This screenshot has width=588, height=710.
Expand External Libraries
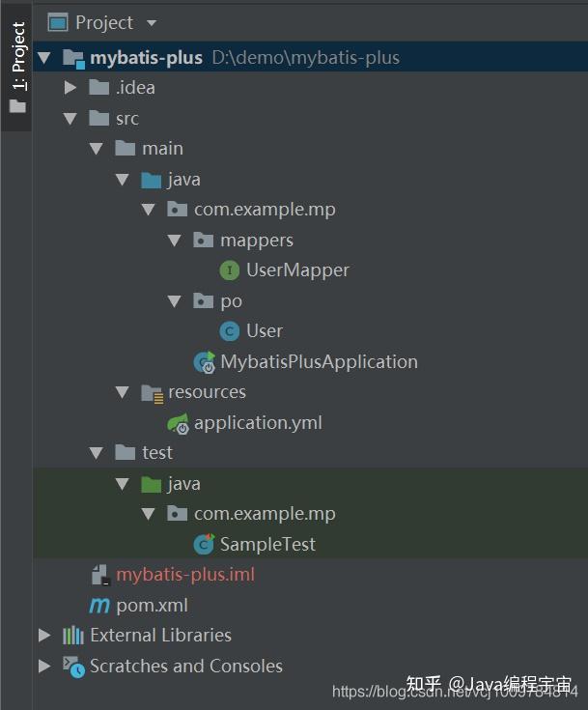coord(44,636)
